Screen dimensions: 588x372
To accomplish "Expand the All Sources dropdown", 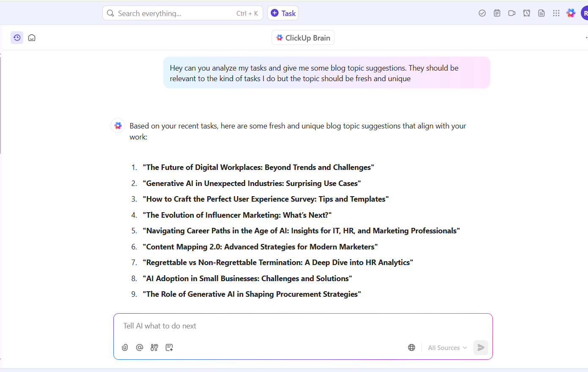I will coord(447,347).
